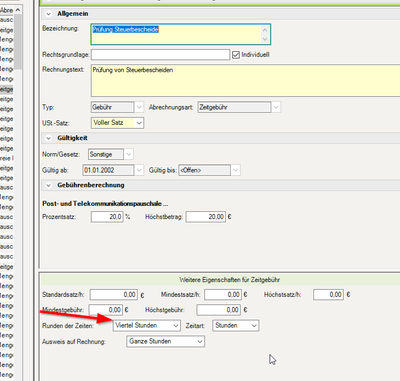400x381 pixels.
Task: Collapse the Gültigkeit section
Action: 49,138
